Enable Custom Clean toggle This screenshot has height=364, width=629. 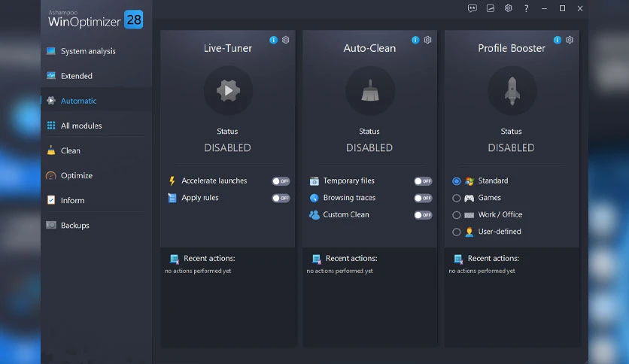point(423,215)
